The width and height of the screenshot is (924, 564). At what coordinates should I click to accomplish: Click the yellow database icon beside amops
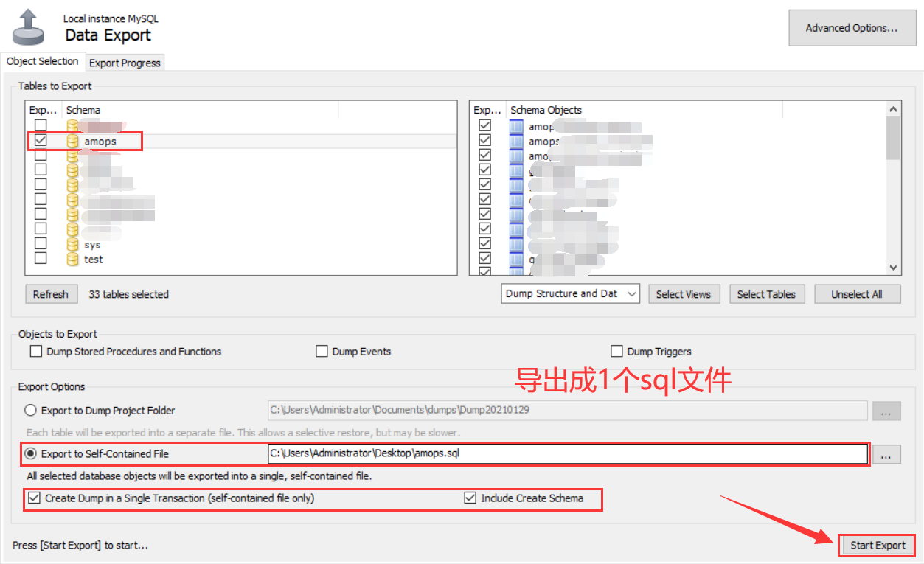pos(72,141)
